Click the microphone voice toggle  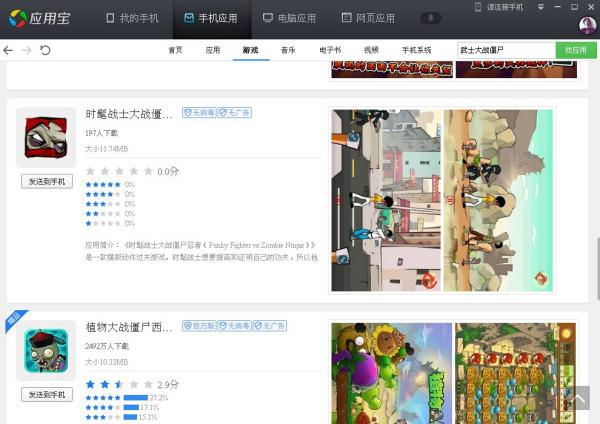[x=431, y=18]
